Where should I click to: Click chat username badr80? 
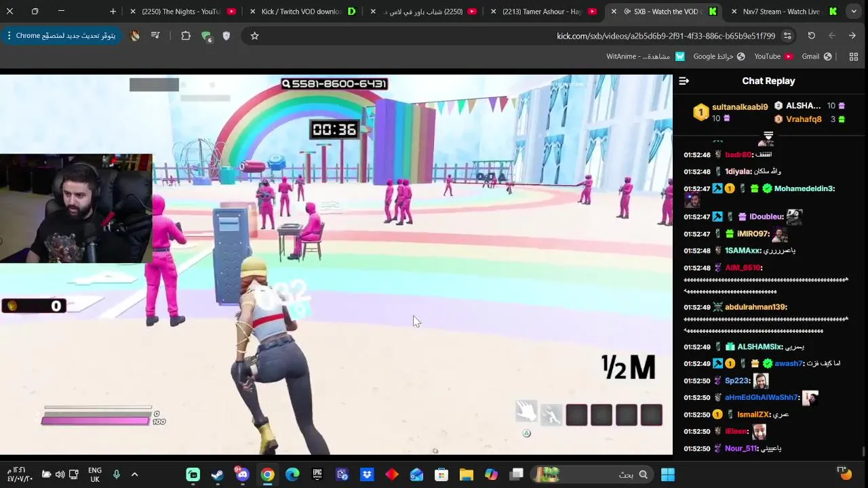[x=738, y=155]
